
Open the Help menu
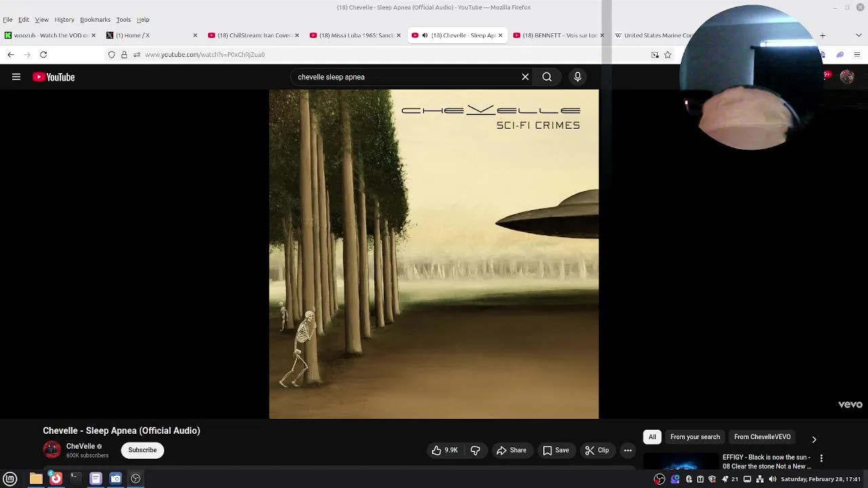(x=143, y=20)
